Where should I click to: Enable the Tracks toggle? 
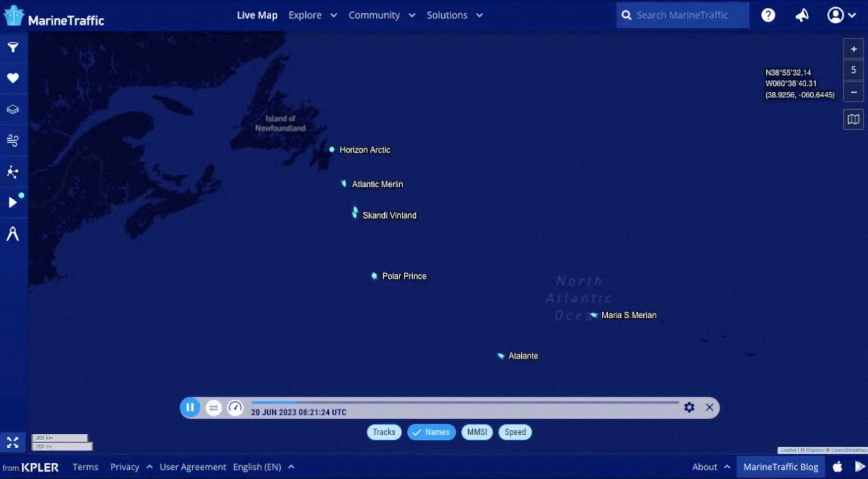[384, 432]
